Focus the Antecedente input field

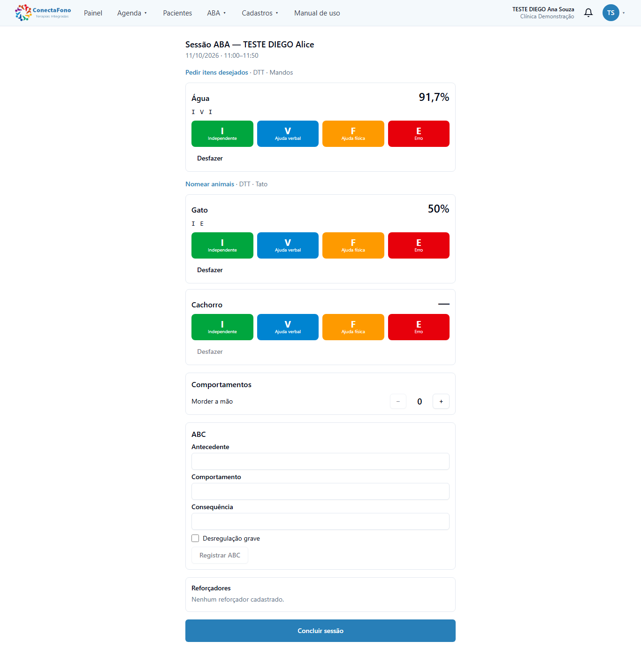pos(320,461)
